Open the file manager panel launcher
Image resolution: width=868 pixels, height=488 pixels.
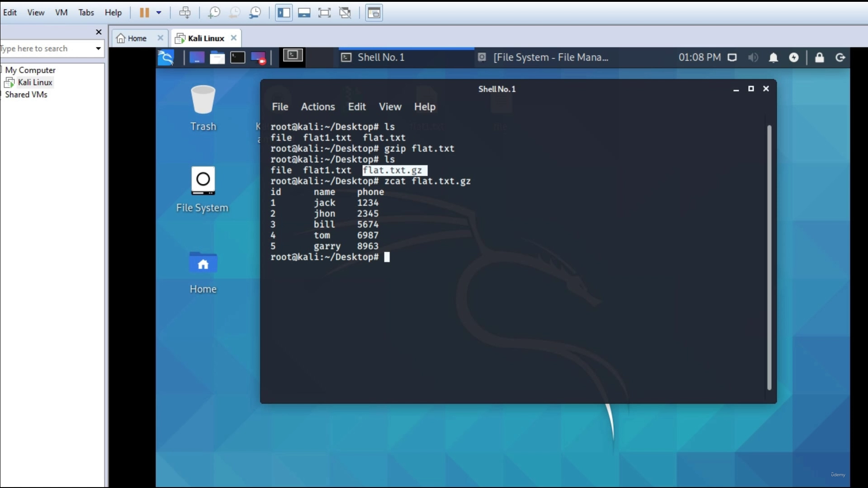(x=217, y=57)
